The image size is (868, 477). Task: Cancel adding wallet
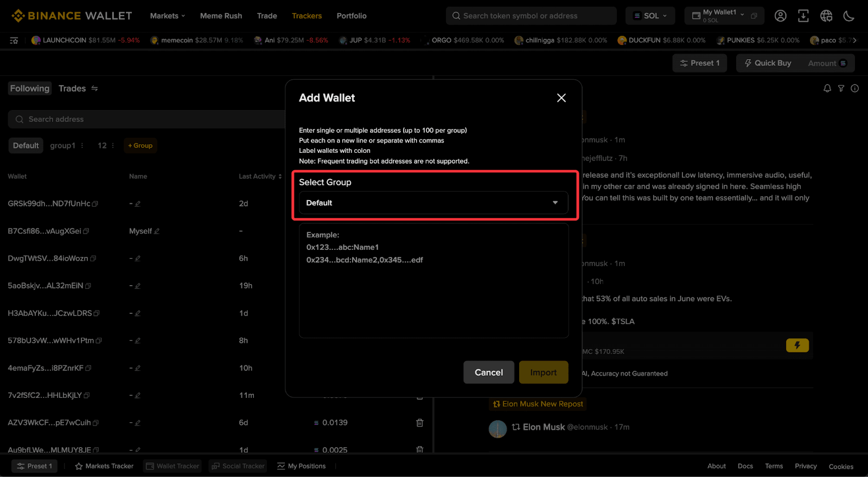[489, 372]
